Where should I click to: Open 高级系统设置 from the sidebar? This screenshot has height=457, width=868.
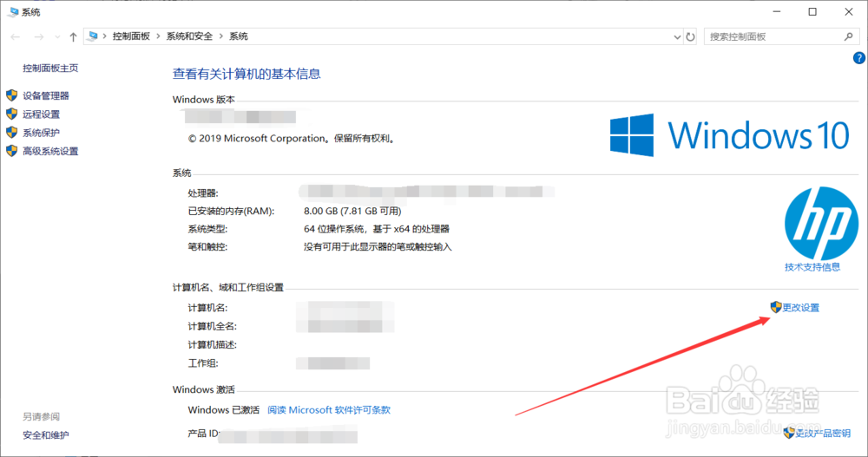click(x=50, y=151)
